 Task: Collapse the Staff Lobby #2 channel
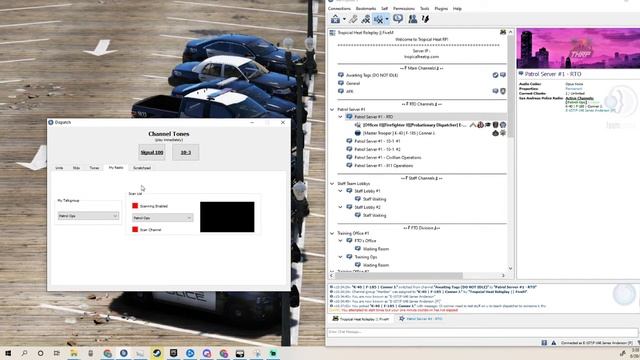click(340, 207)
